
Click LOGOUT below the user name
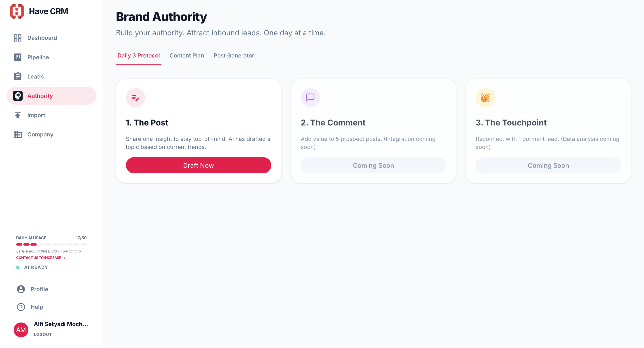point(42,334)
